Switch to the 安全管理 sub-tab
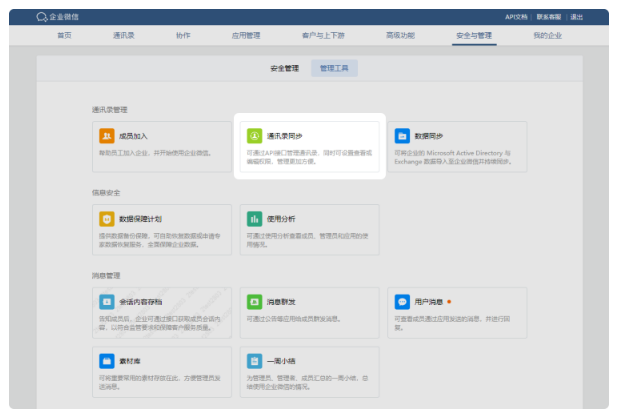 pos(284,68)
